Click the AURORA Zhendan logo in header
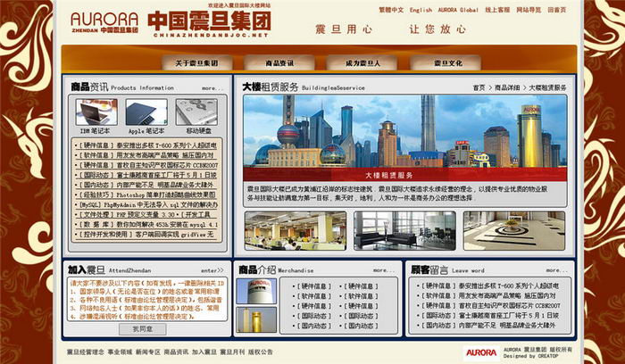Viewport: 625px width, 364px height. tap(104, 21)
